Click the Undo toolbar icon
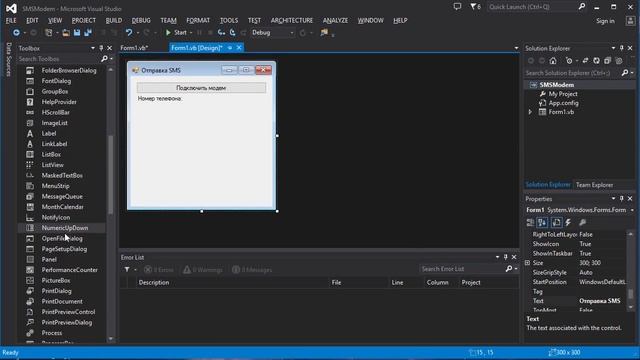640x360 pixels. (129, 33)
